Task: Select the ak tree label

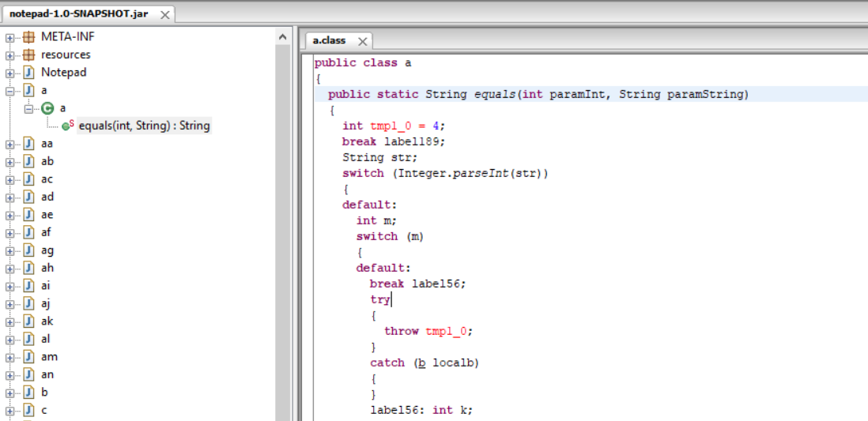Action: [x=47, y=321]
